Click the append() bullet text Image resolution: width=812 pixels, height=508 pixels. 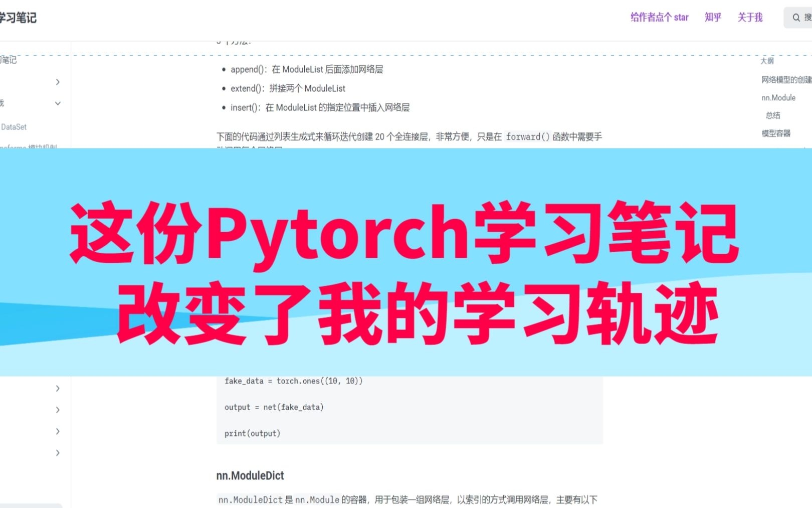point(307,69)
